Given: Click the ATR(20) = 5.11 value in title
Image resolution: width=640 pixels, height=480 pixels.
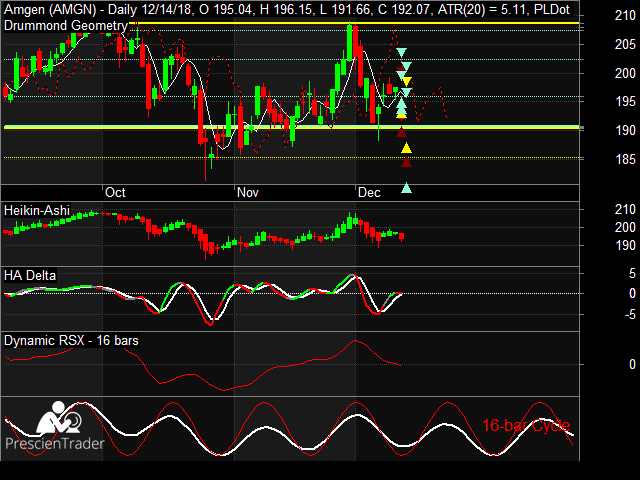Looking at the screenshot, I should pyautogui.click(x=483, y=9).
